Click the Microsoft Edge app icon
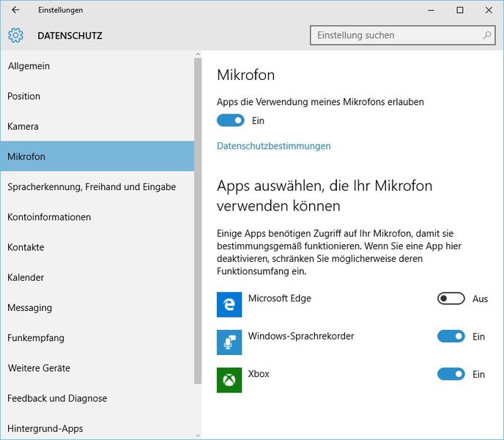This screenshot has width=504, height=440. [x=229, y=304]
